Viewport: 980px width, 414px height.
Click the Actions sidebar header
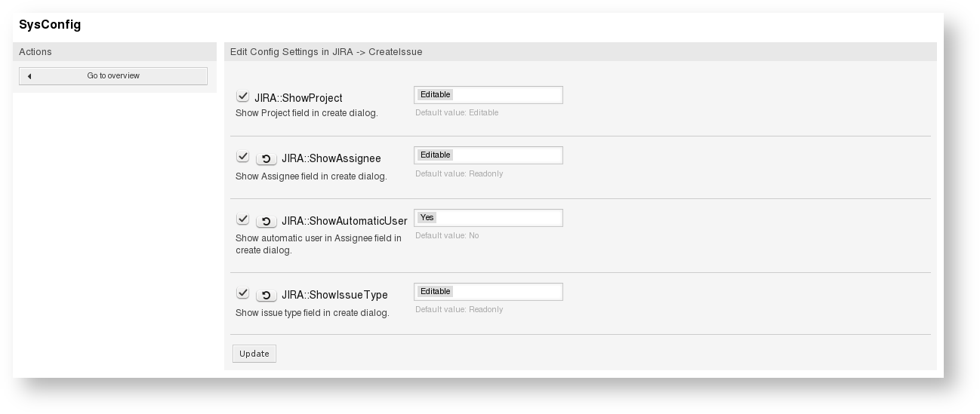coord(115,52)
